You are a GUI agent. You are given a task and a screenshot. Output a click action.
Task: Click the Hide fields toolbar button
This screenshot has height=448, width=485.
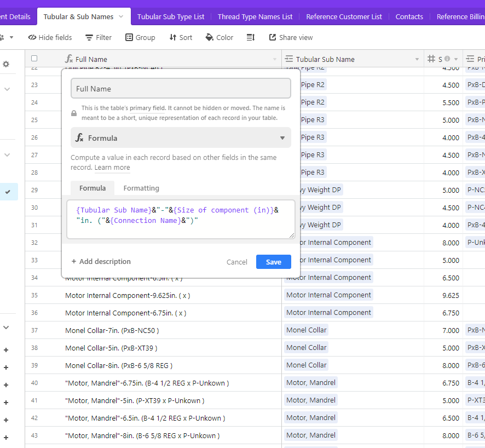tap(50, 37)
